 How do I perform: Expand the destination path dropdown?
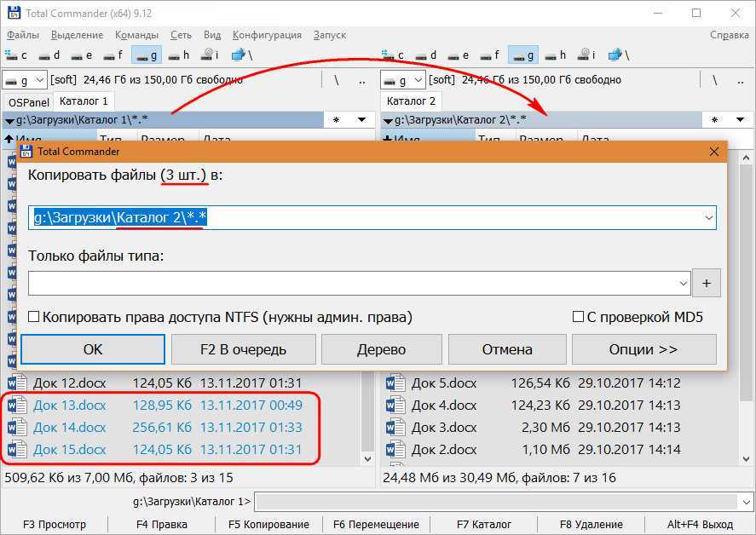click(x=708, y=218)
